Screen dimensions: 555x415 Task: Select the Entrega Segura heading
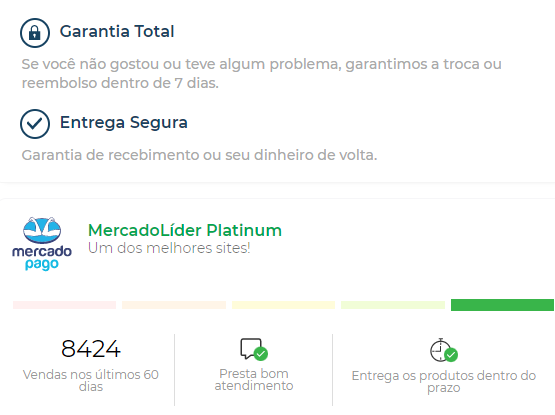tap(124, 123)
